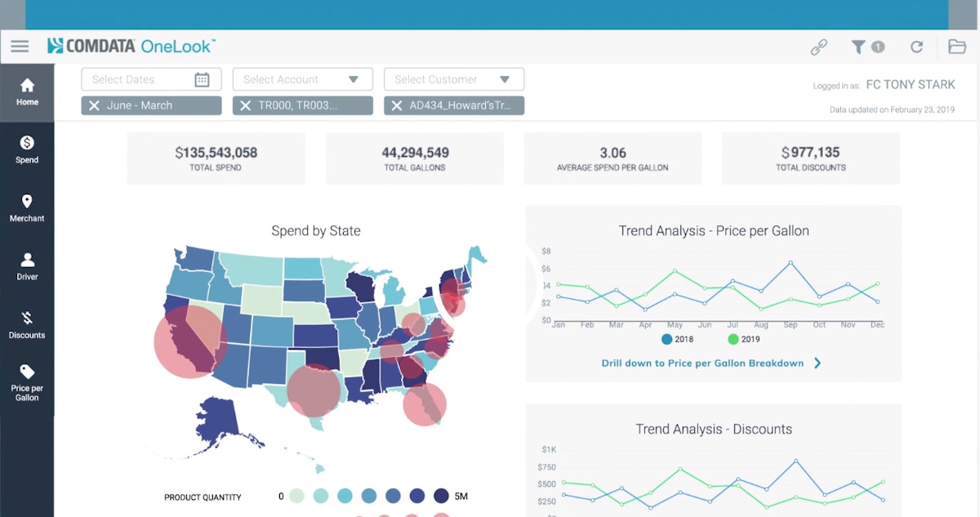Open the folder icon in the top toolbar
The width and height of the screenshot is (980, 517).
click(957, 47)
